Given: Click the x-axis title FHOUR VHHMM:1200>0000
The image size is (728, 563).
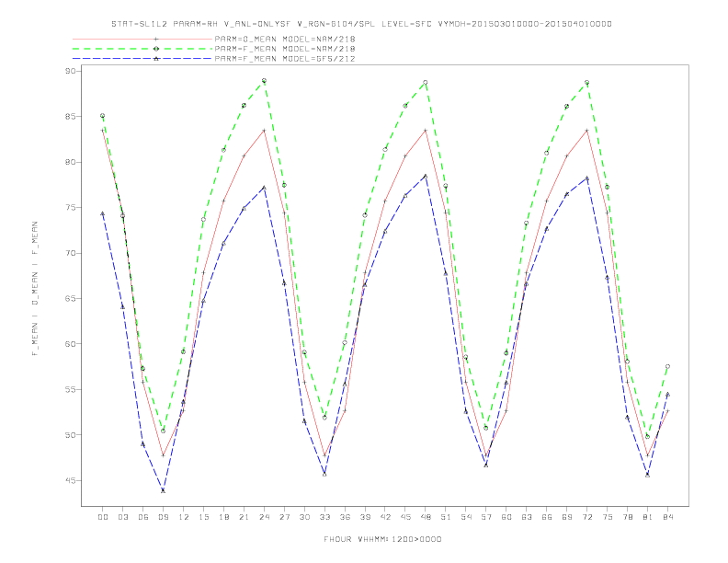Looking at the screenshot, I should pos(382,539).
